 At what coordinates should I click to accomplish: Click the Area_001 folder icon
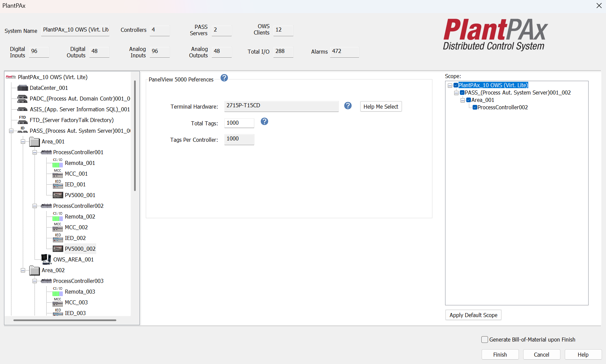[35, 141]
